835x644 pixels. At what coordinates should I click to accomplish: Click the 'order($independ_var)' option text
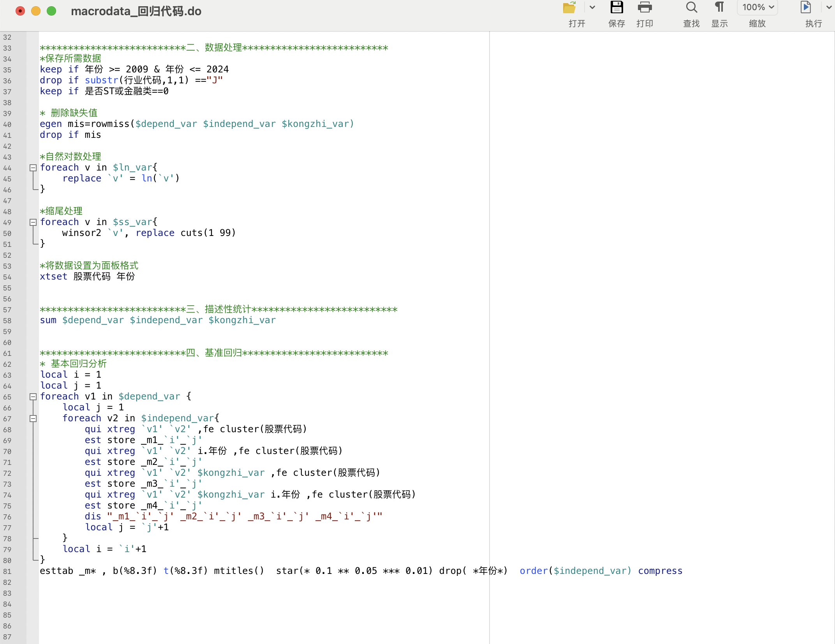point(575,571)
